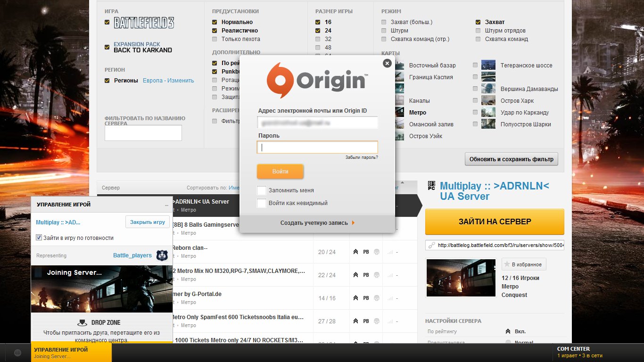
Task: Click the Остров Харк map thumbnail
Action: [488, 100]
